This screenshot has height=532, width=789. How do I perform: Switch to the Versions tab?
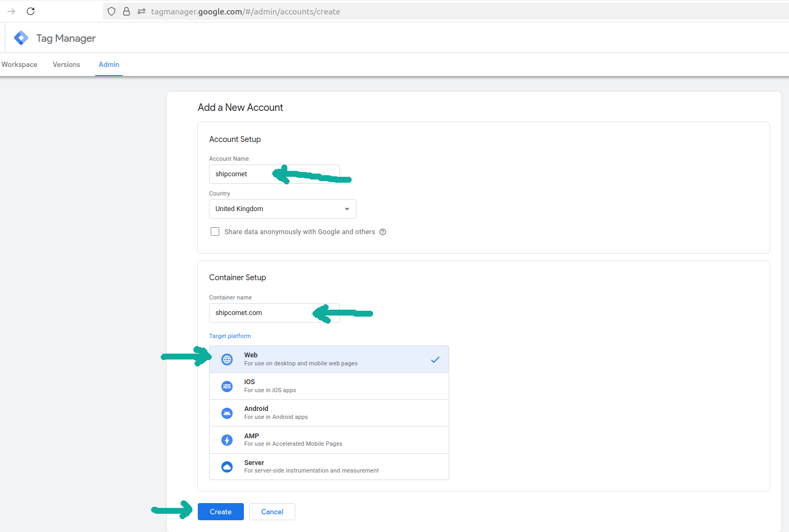coord(66,64)
